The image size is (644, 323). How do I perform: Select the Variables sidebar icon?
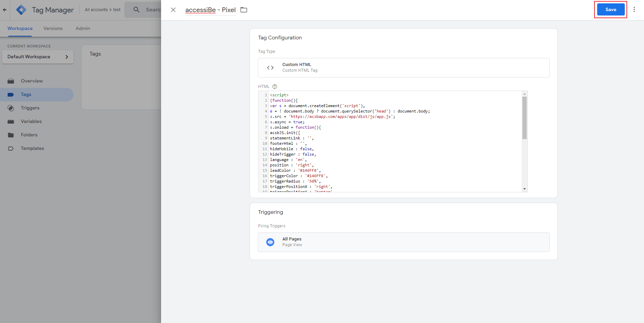click(x=11, y=121)
